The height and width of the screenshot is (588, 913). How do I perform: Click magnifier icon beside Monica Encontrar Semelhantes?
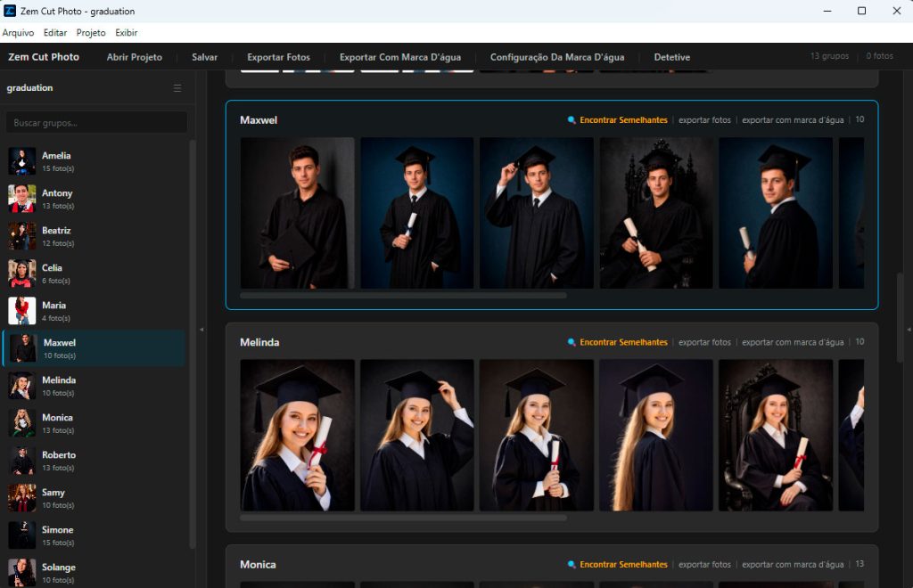pyautogui.click(x=572, y=564)
